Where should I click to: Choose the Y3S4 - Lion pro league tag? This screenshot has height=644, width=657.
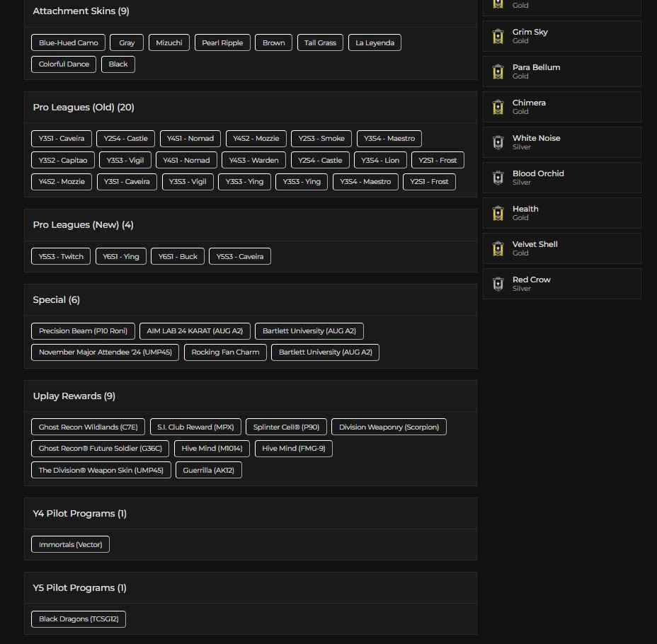tap(380, 161)
